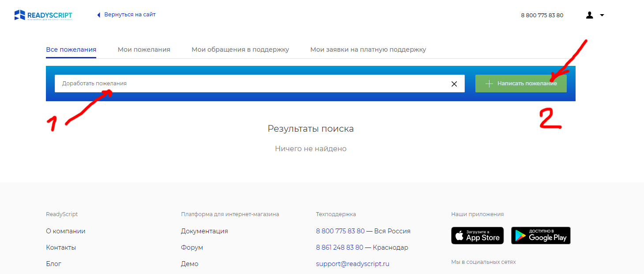The image size is (644, 274).
Task: Visit the Блог footer link
Action: (53, 264)
